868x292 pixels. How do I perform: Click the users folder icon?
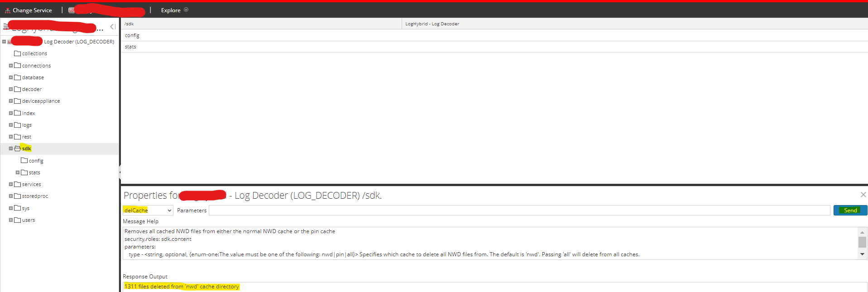pyautogui.click(x=18, y=220)
